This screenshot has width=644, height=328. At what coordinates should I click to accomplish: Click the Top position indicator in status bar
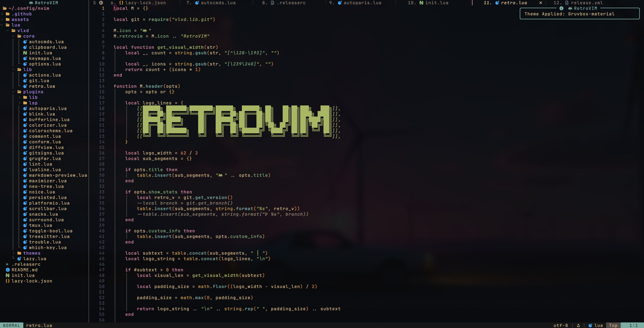click(613, 325)
